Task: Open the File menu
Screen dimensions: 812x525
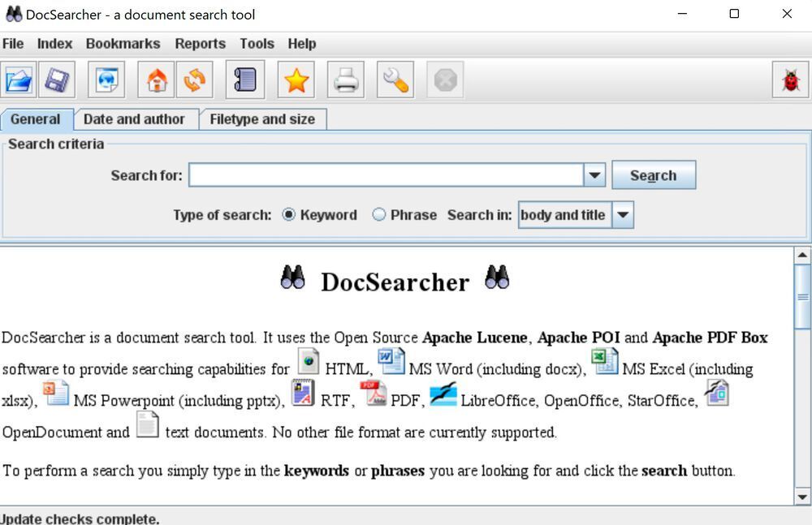Action: (13, 44)
